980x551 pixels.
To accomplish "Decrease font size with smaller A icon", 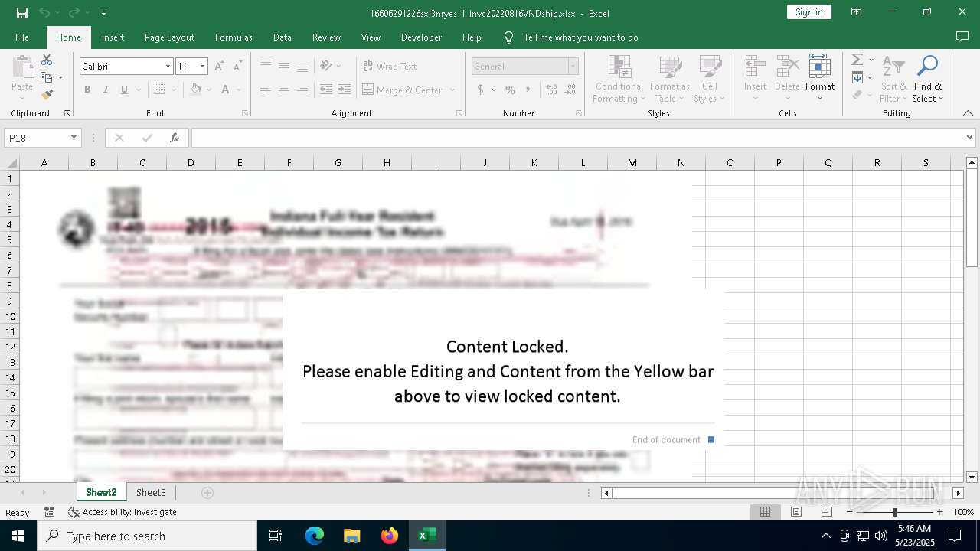I will click(237, 67).
